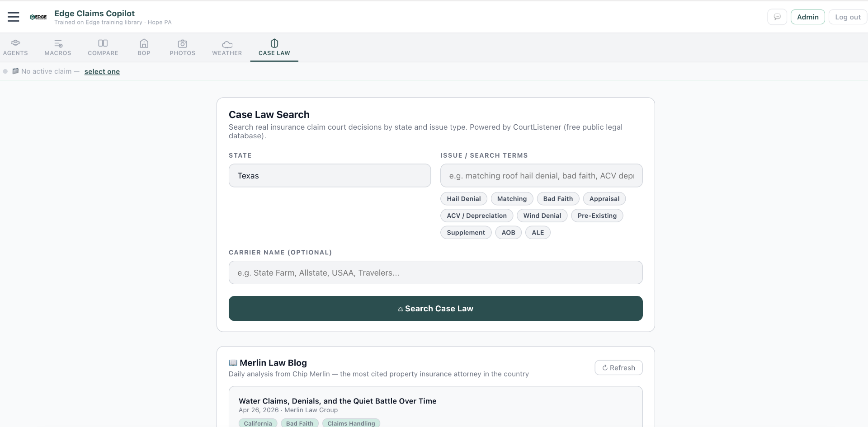
Task: Toggle the Hail Denial search chip
Action: 463,199
